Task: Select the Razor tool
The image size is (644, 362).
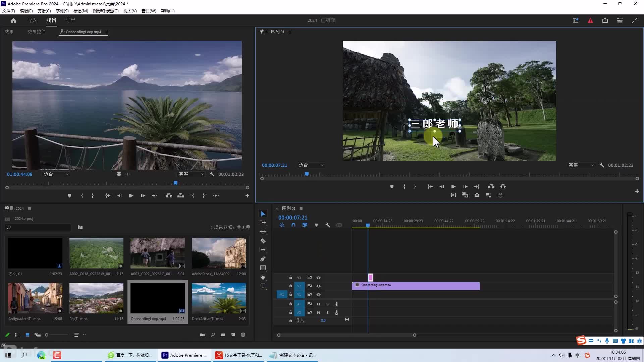Action: point(263,241)
